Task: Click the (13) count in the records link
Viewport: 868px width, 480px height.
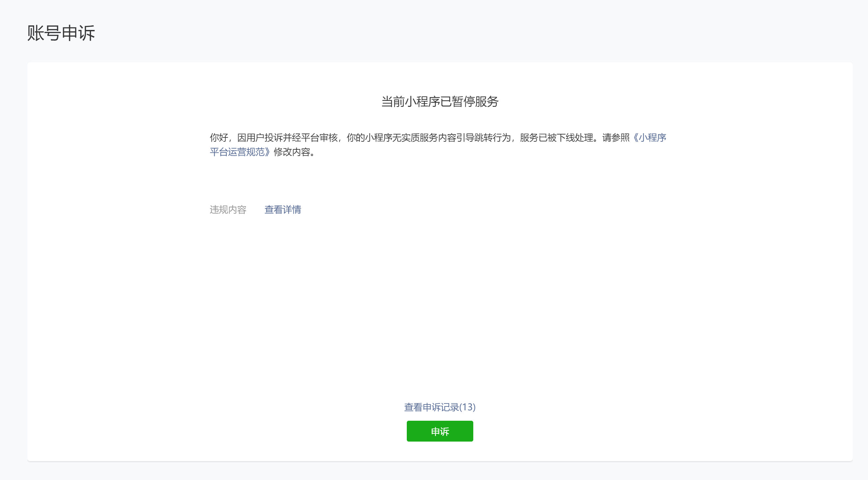Action: (x=467, y=407)
